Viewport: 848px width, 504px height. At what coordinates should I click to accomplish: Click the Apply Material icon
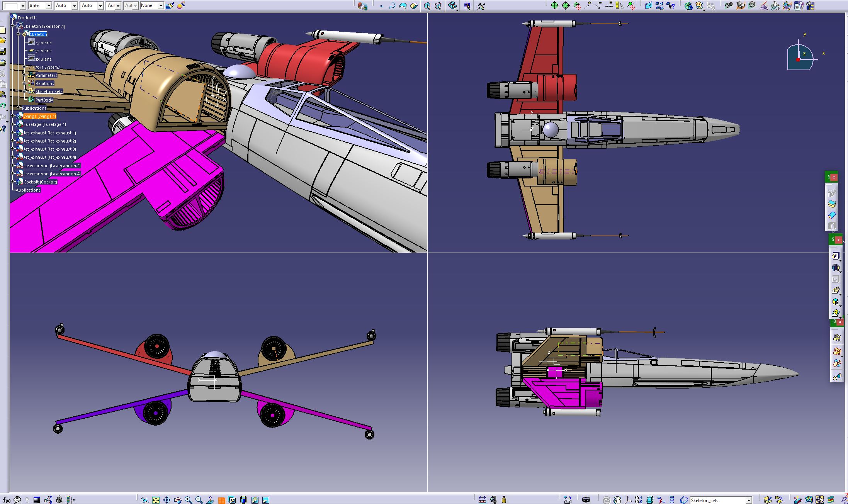(567, 500)
